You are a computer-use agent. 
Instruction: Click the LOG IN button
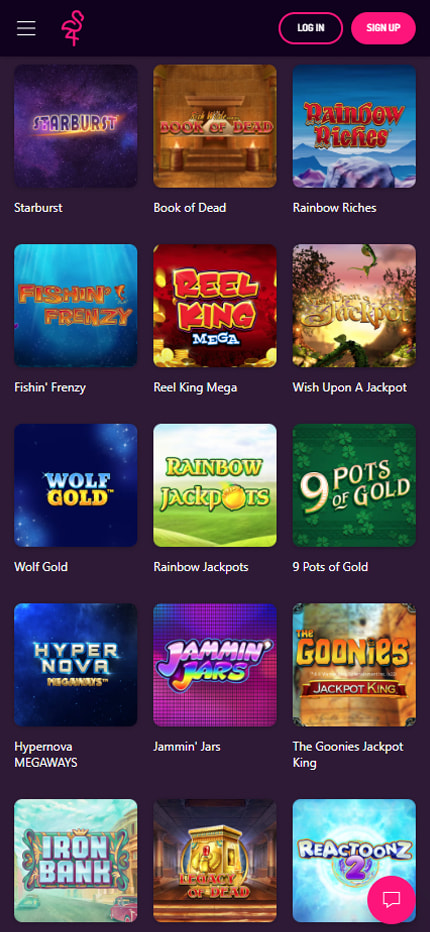(x=310, y=28)
